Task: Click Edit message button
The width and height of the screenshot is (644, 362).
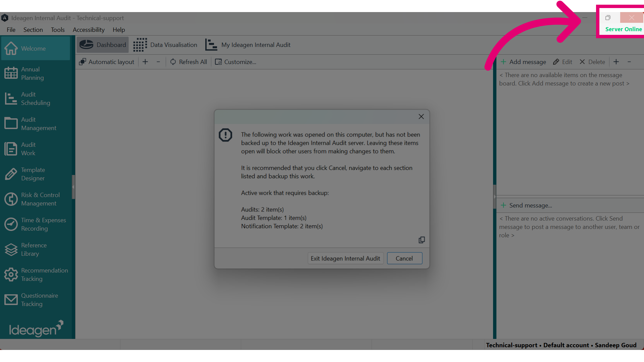Action: point(562,62)
